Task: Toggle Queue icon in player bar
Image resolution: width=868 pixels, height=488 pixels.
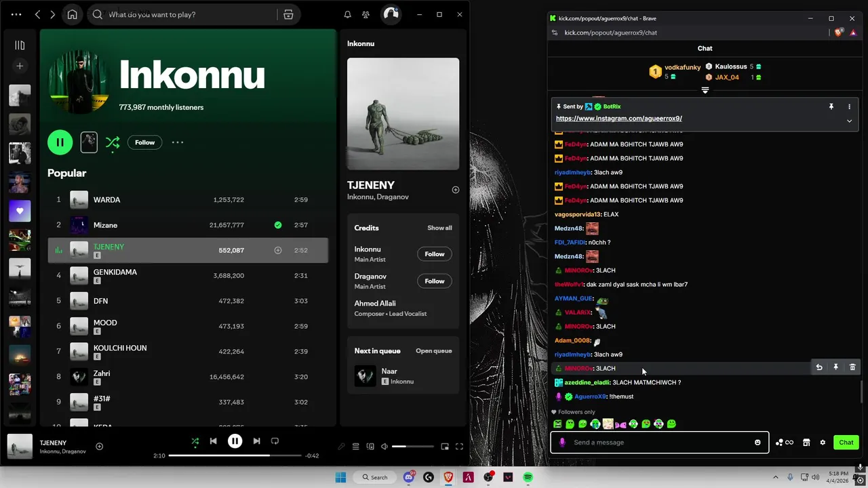Action: (355, 447)
